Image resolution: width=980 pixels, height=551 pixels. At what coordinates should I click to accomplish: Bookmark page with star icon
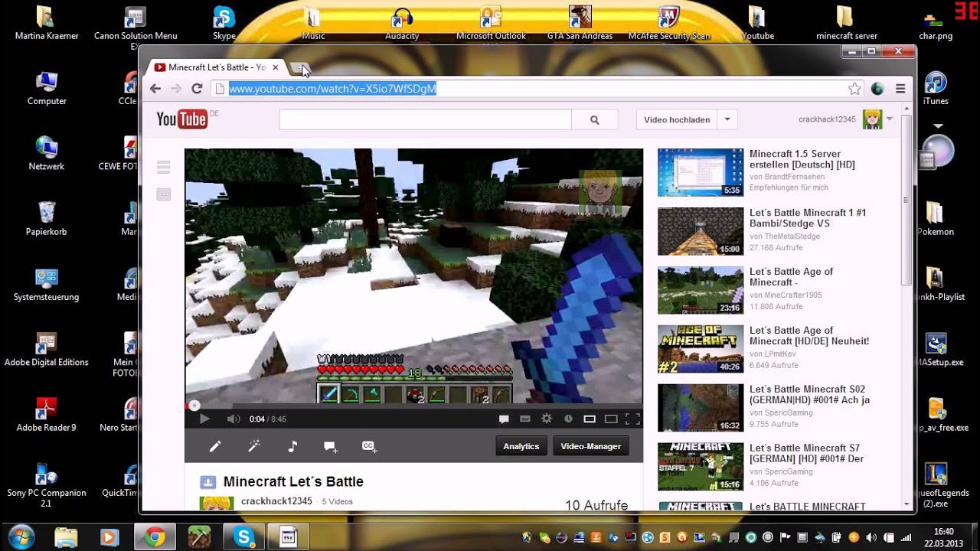854,89
